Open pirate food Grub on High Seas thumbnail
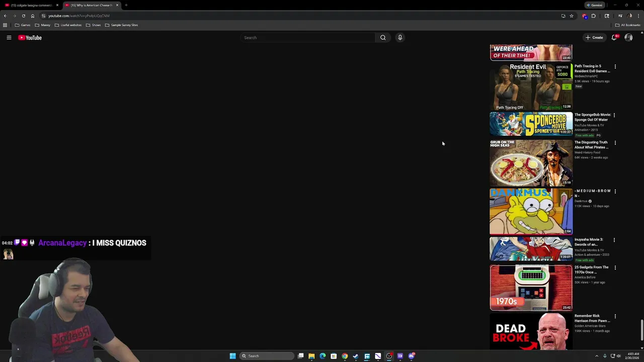This screenshot has height=362, width=644. pos(531,163)
